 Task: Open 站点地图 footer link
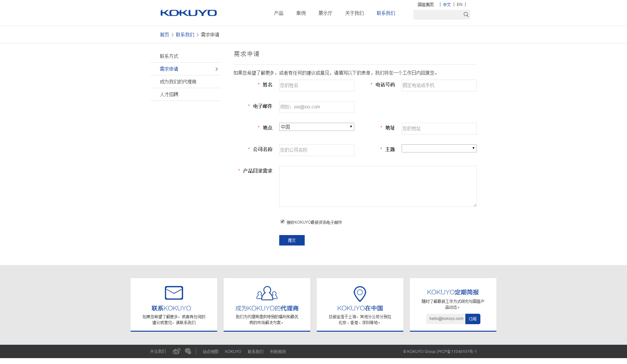click(210, 352)
